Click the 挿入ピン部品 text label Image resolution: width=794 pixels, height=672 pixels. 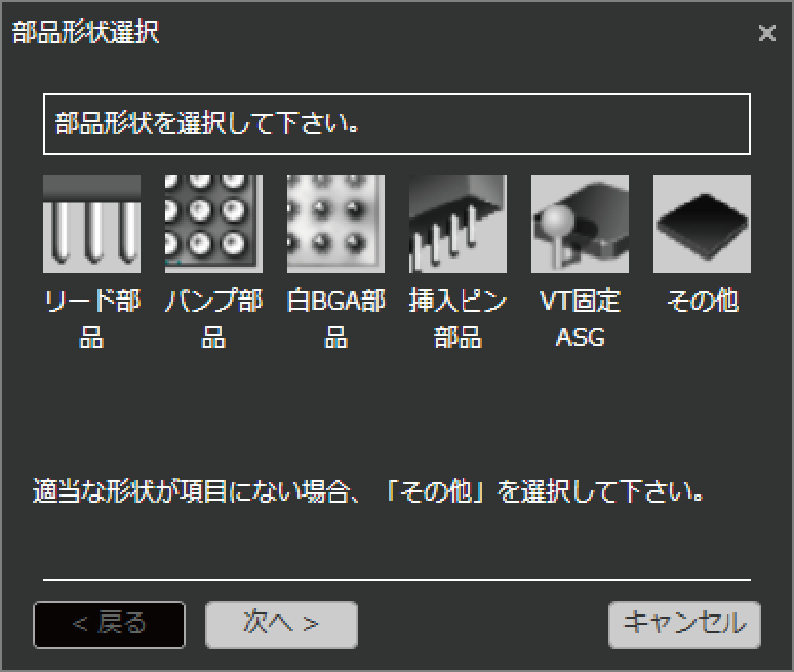tap(458, 319)
